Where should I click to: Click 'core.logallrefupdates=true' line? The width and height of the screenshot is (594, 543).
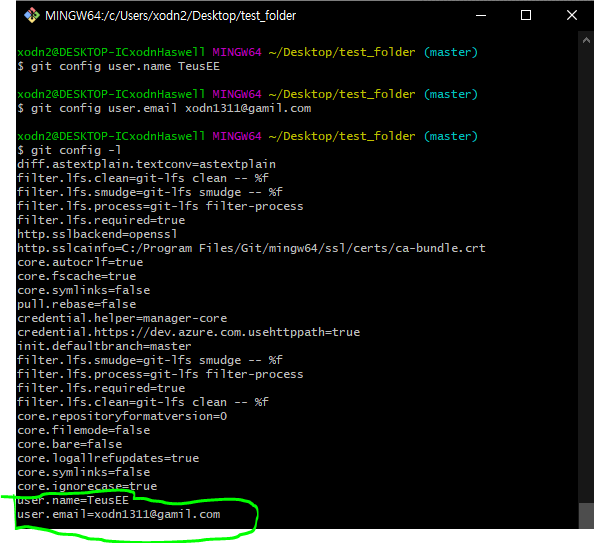108,458
